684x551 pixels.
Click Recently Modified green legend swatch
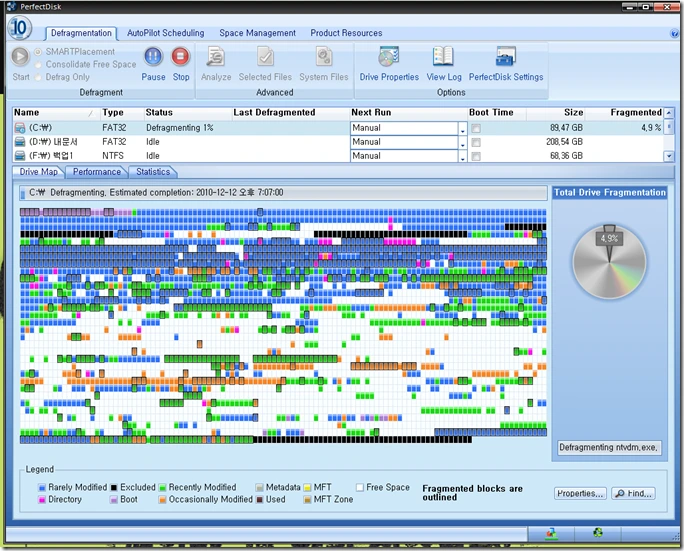pyautogui.click(x=162, y=488)
